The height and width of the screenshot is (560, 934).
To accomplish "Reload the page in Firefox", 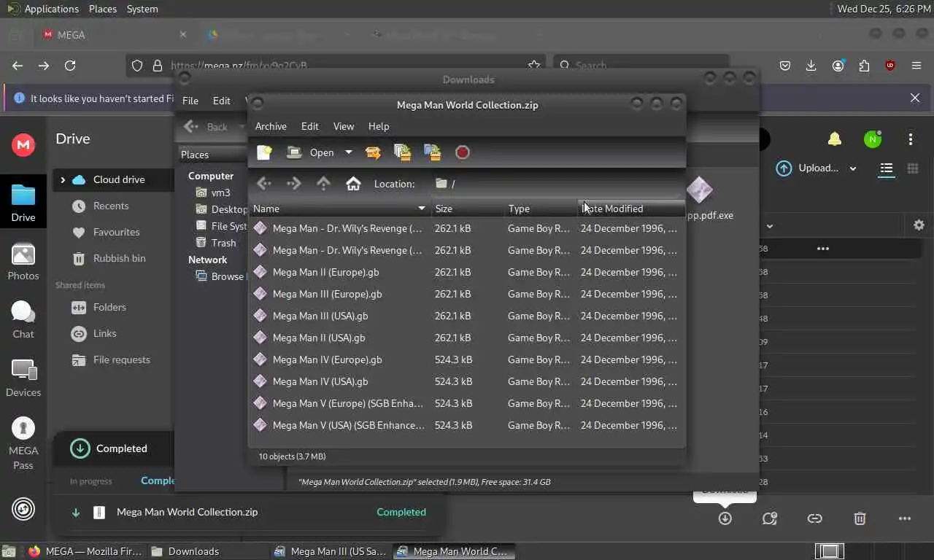I will pyautogui.click(x=70, y=66).
